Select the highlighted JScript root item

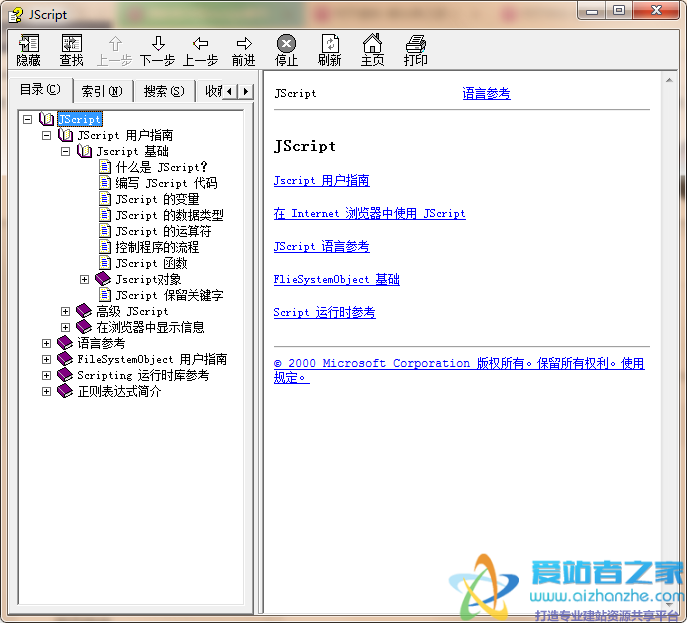pos(80,119)
